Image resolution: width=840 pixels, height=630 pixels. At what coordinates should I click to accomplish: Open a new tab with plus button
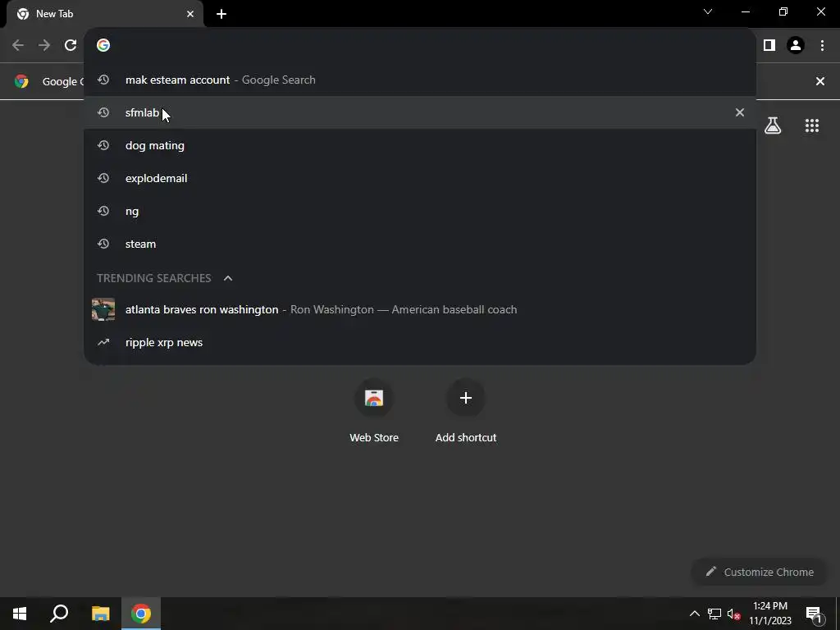[x=221, y=15]
